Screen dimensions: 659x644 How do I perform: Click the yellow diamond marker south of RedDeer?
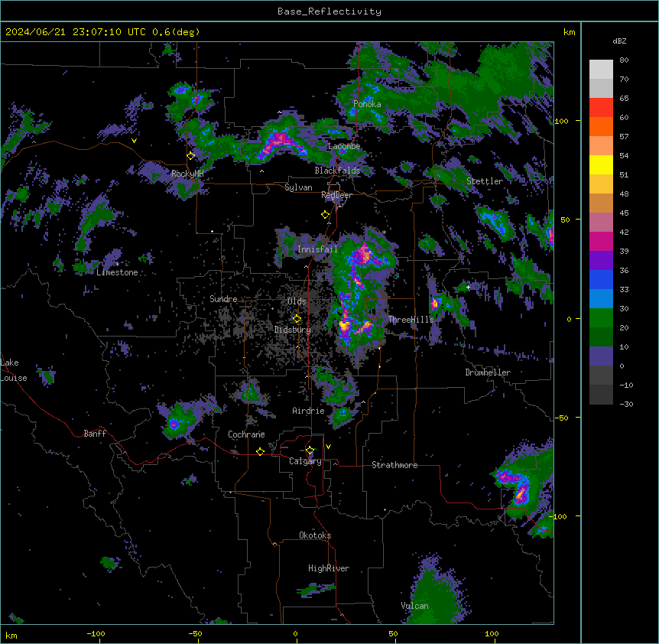click(325, 215)
